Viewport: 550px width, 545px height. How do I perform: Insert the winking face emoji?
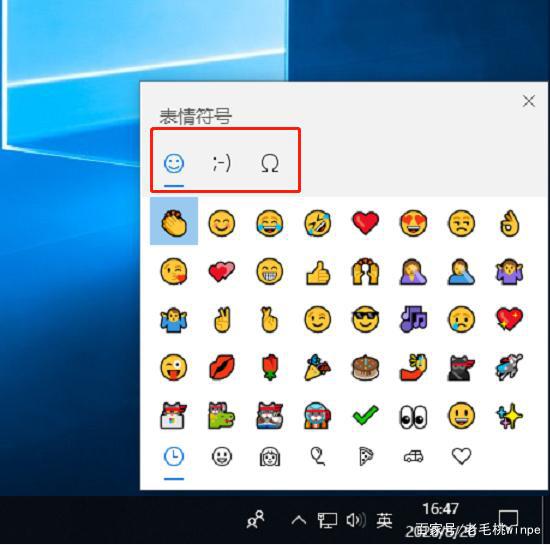pos(318,319)
